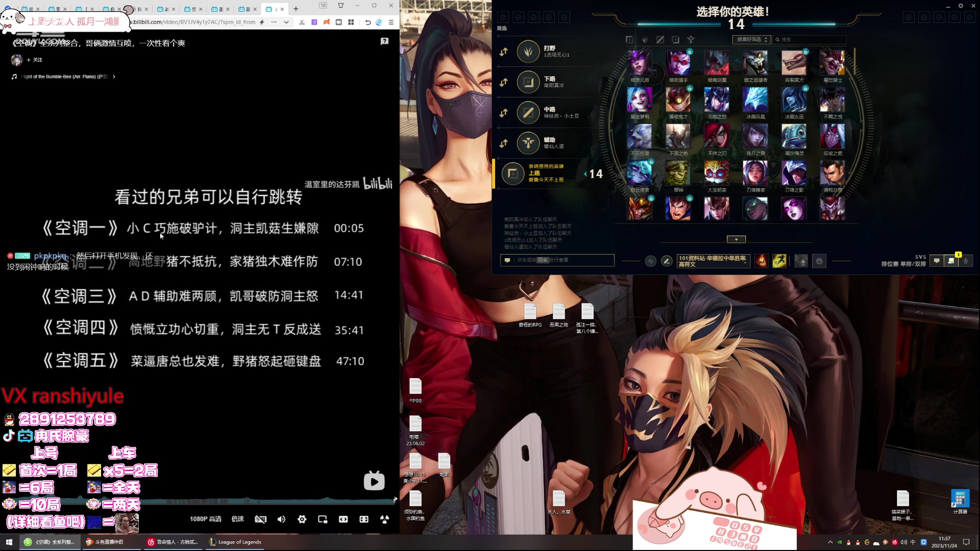
Task: Select champion 暗夜猎手 portrait
Action: [678, 63]
